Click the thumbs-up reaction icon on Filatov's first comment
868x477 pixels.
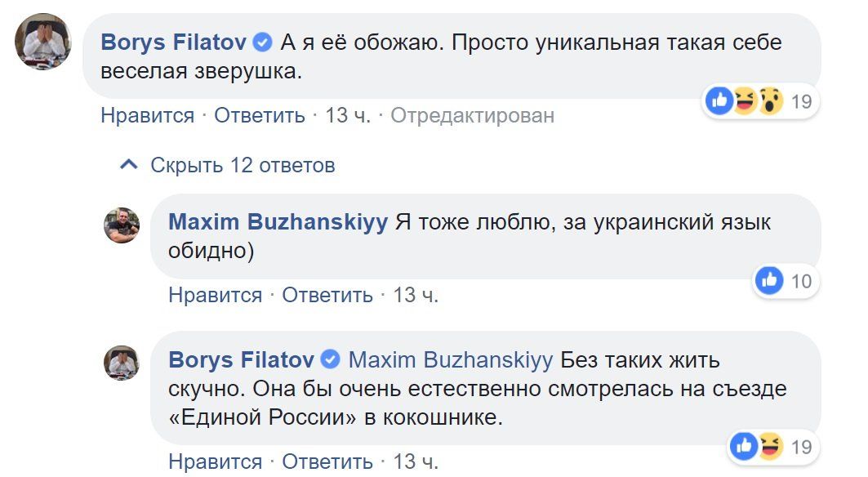click(x=718, y=100)
